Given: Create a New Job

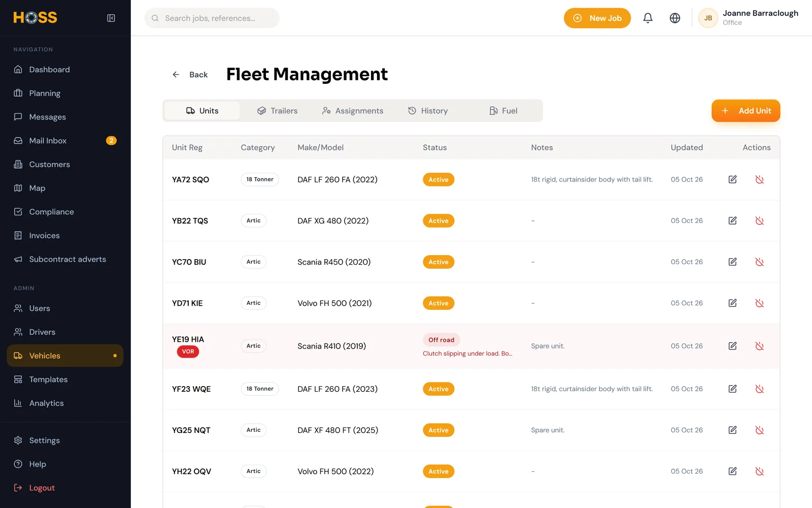Looking at the screenshot, I should point(597,18).
